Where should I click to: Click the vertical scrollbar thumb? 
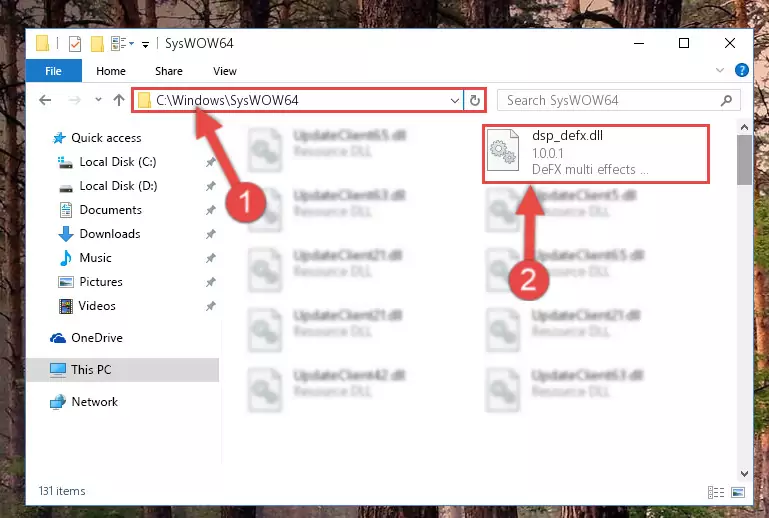(744, 160)
